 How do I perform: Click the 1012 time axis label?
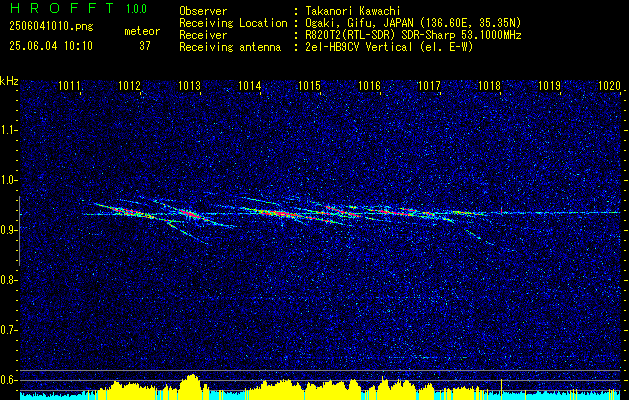(x=130, y=85)
